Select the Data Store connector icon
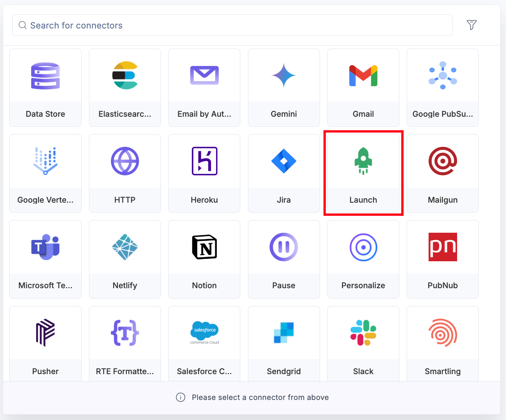Viewport: 506px width, 420px height. [45, 76]
